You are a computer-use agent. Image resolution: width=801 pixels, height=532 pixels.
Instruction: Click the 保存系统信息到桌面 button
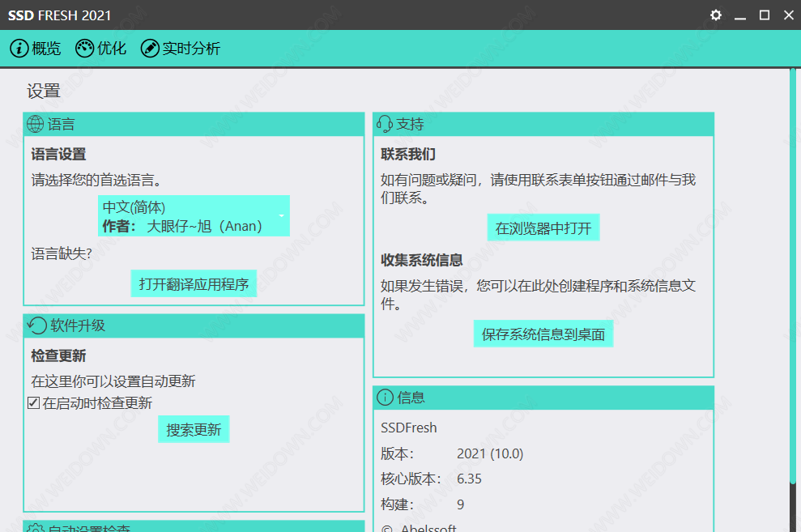click(543, 334)
